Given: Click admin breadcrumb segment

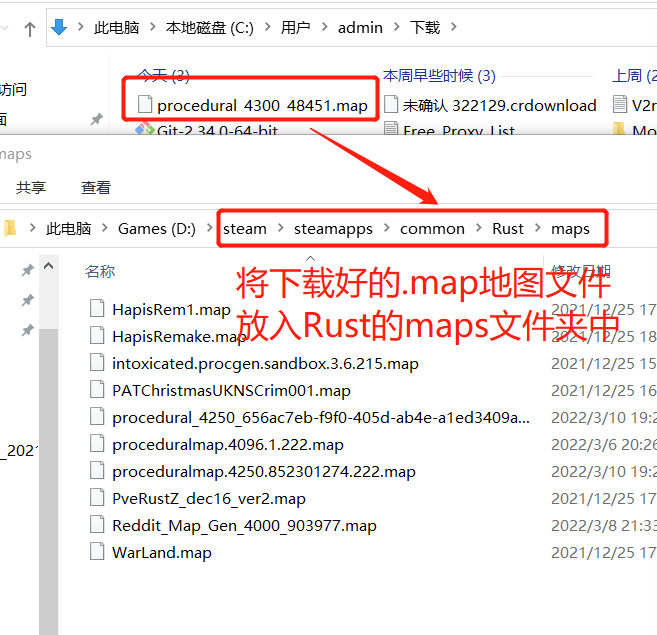Looking at the screenshot, I should coord(360,28).
